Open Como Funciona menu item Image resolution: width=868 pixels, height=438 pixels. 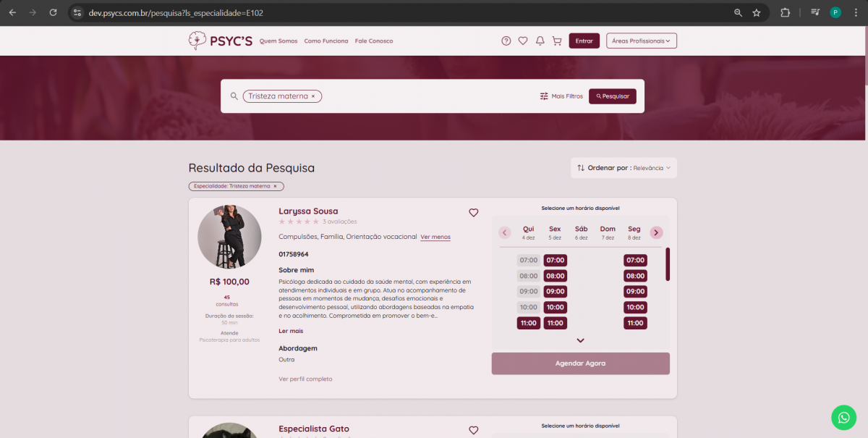coord(326,41)
